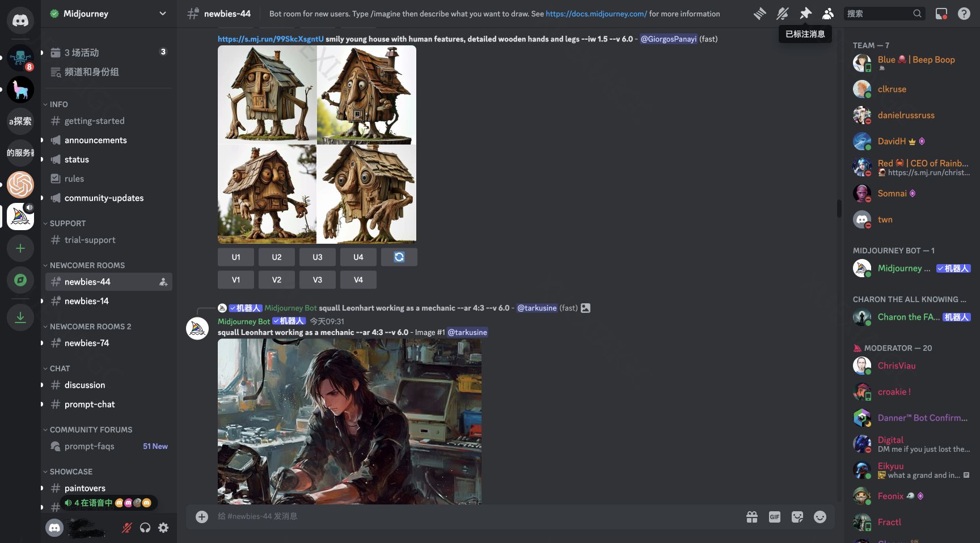This screenshot has height=543, width=980.
Task: Click the gift Nitro icon in message bar
Action: click(x=752, y=517)
